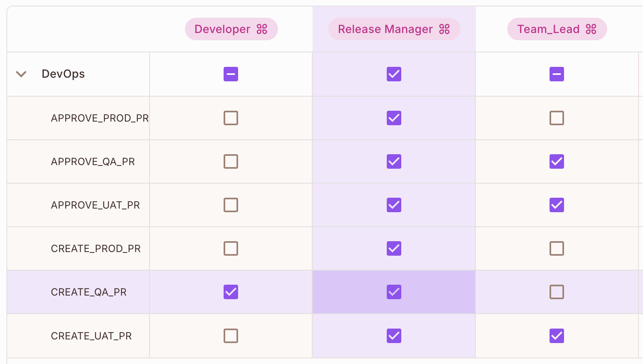643x364 pixels.
Task: Toggle DevOps group checkbox for Team_Lead
Action: click(x=557, y=74)
